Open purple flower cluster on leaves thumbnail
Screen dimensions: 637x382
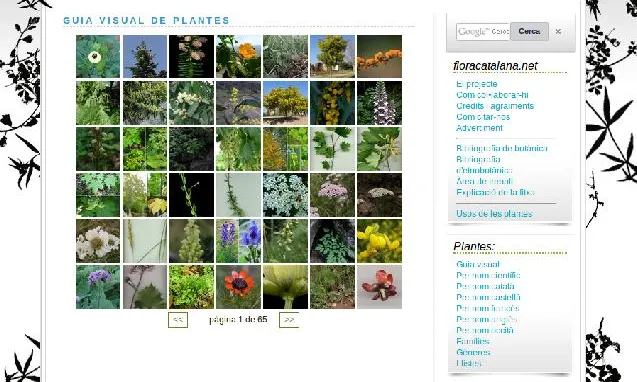[x=98, y=287]
